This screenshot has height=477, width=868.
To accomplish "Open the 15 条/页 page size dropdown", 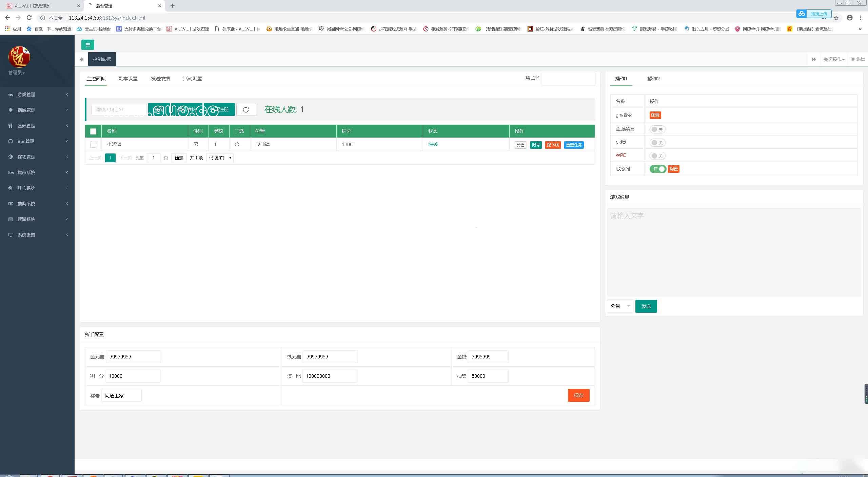I will (220, 158).
